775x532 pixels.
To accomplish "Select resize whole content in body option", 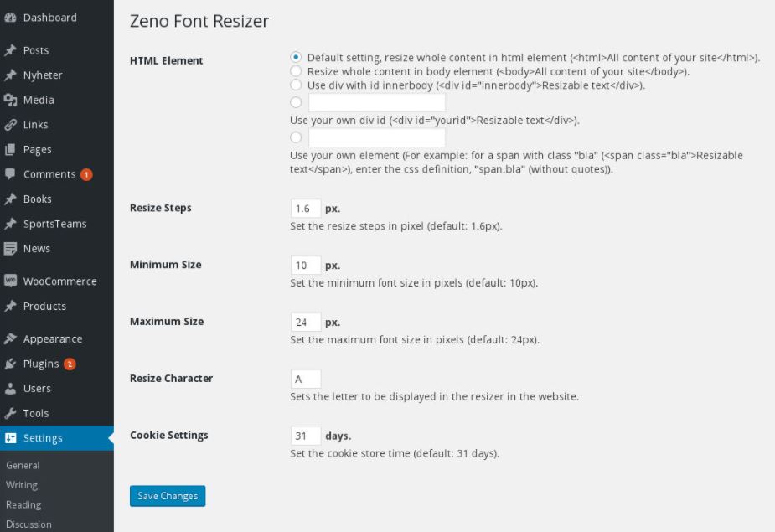I will point(296,71).
